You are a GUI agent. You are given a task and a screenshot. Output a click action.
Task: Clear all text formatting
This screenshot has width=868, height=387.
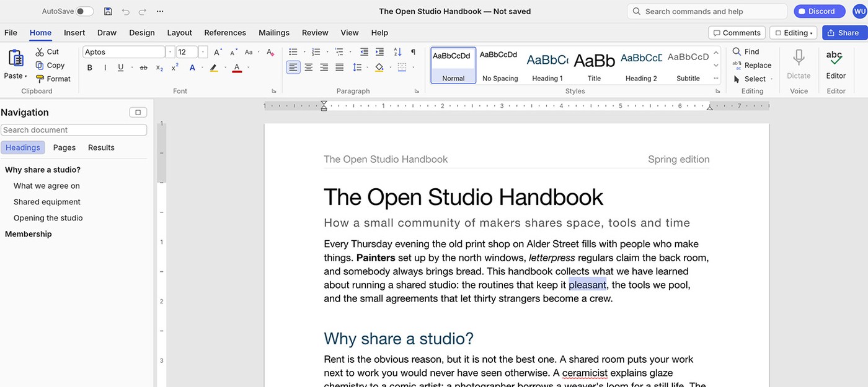[x=270, y=52]
